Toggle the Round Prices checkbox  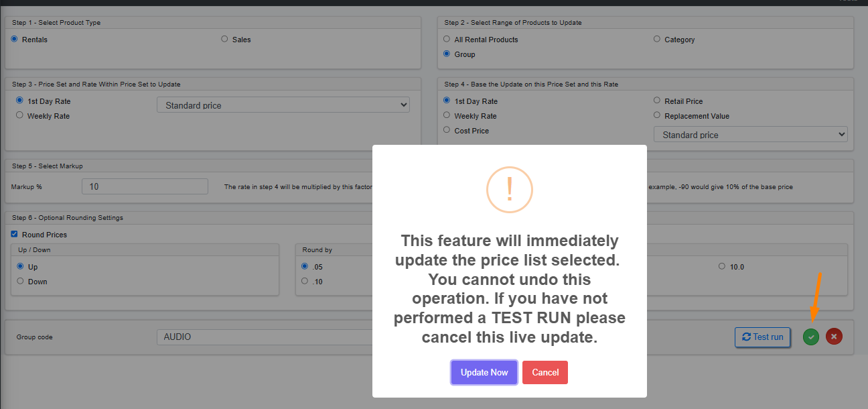coord(15,235)
